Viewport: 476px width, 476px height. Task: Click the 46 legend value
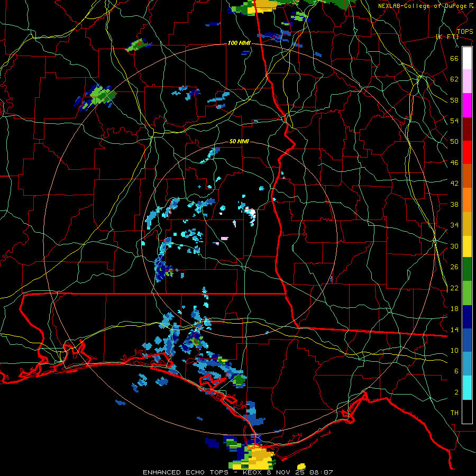click(x=454, y=163)
